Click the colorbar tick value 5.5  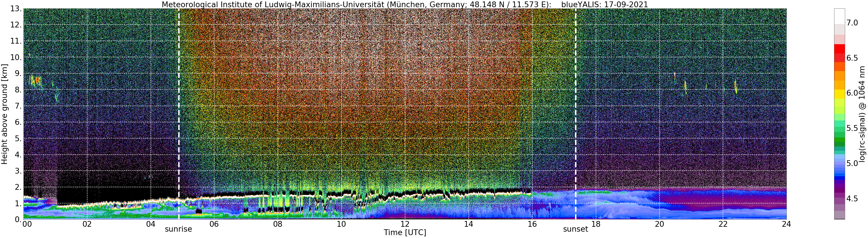[x=852, y=128]
